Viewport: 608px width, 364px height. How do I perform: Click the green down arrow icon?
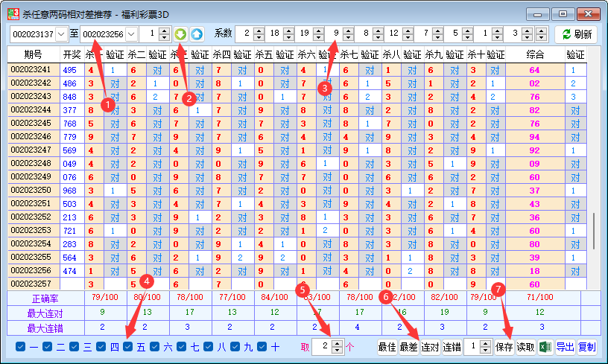click(180, 34)
